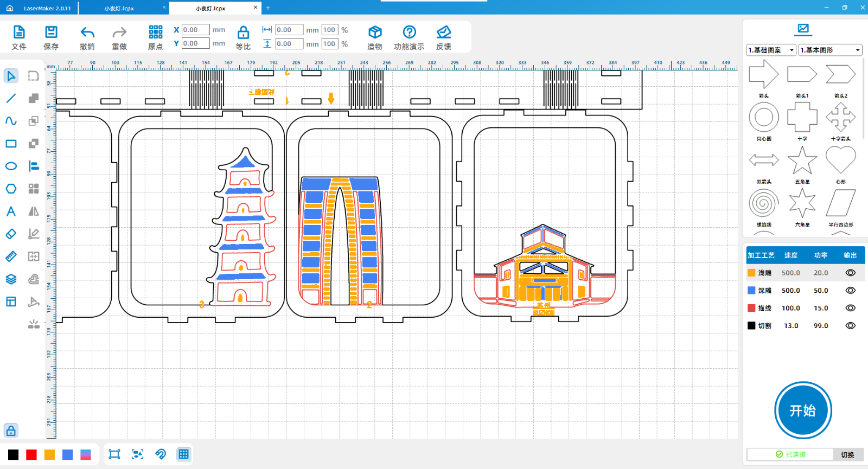The height and width of the screenshot is (469, 868).
Task: Open a new tab with plus button
Action: pos(268,8)
